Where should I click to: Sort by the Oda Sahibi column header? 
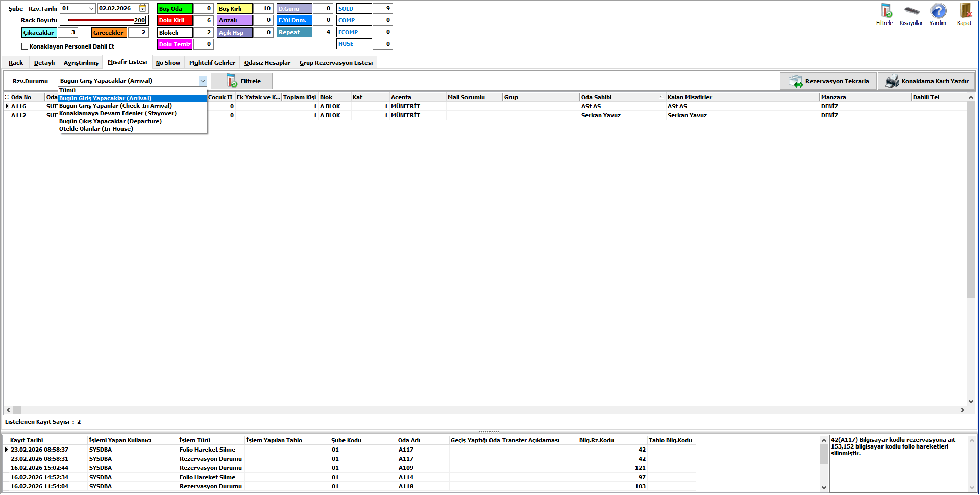(620, 97)
